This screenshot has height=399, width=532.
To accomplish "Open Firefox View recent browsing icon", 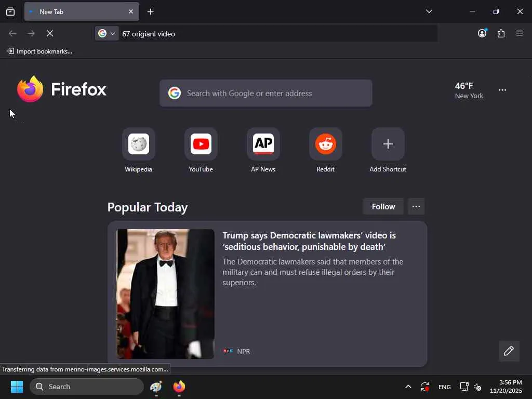I will [10, 11].
